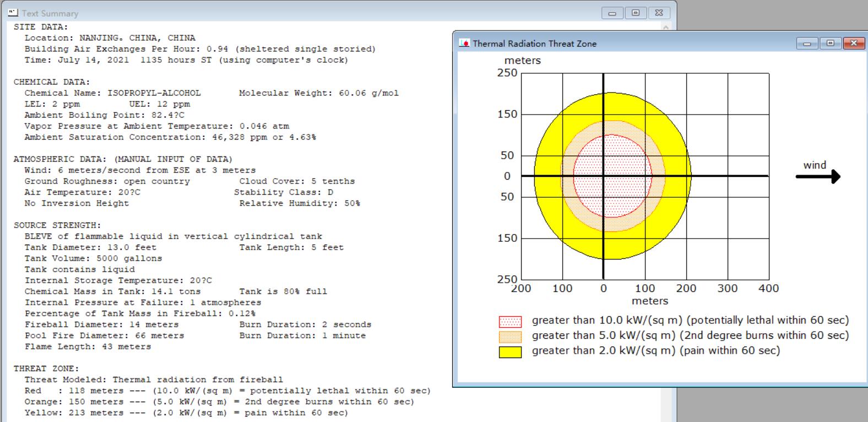Click 'Molecular Weight: 60.06 g/mol' text
Image resolution: width=868 pixels, height=422 pixels.
point(319,93)
